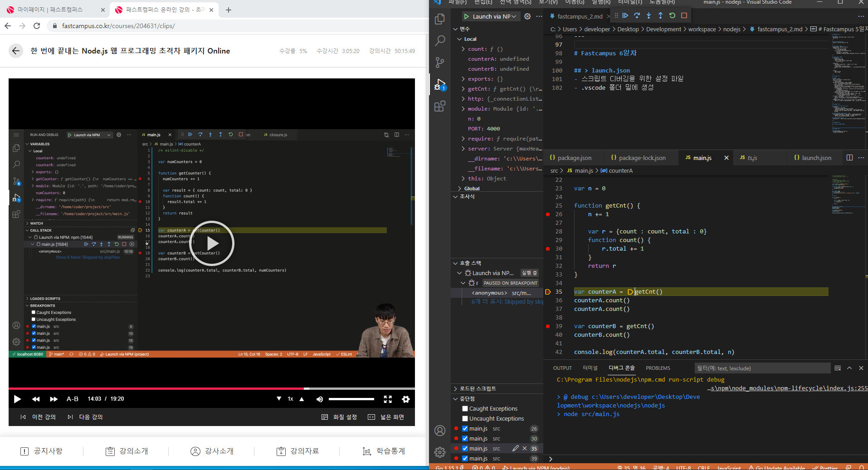This screenshot has width=868, height=470.
Task: Open Explorer view in VS Code activity bar
Action: (440, 19)
